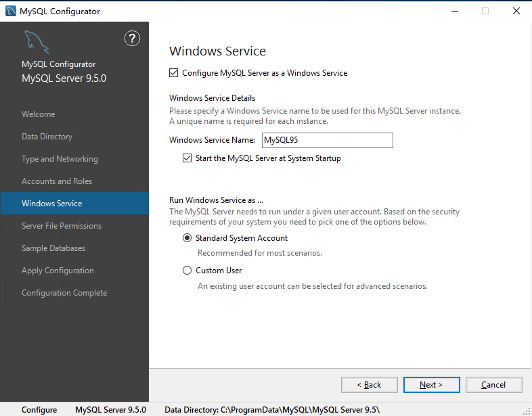
Task: Open the Apply Configuration step
Action: point(58,271)
